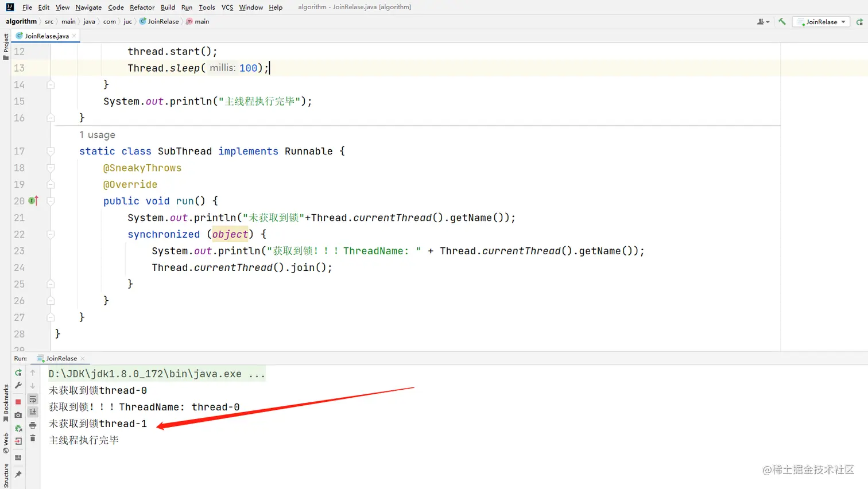868x489 pixels.
Task: Click the fold end marker at line 25
Action: (x=51, y=284)
